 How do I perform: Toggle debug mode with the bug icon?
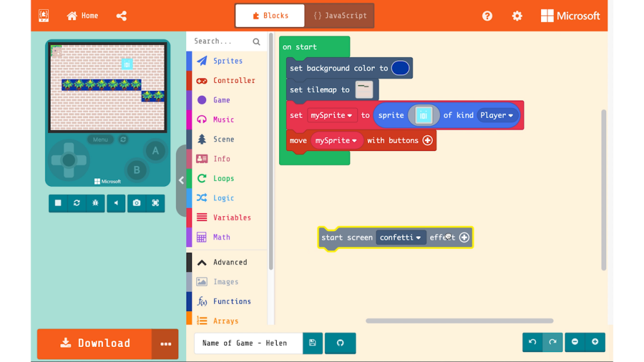coord(95,203)
